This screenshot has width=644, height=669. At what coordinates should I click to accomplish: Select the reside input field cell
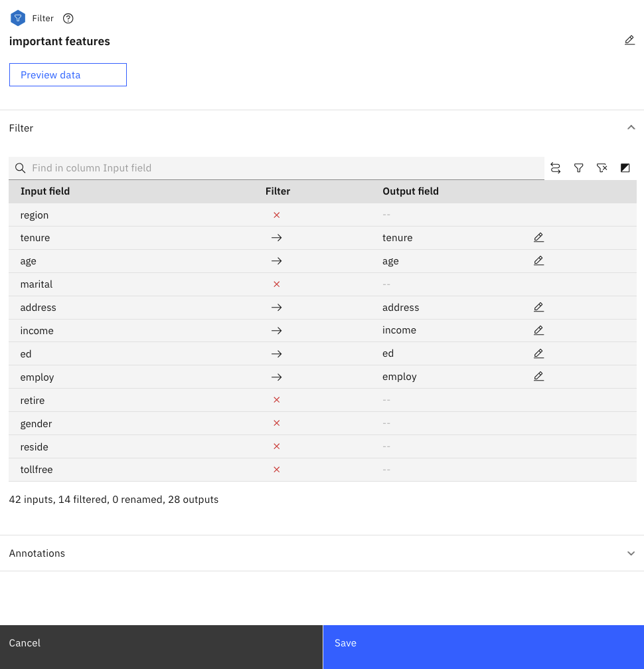pos(34,446)
